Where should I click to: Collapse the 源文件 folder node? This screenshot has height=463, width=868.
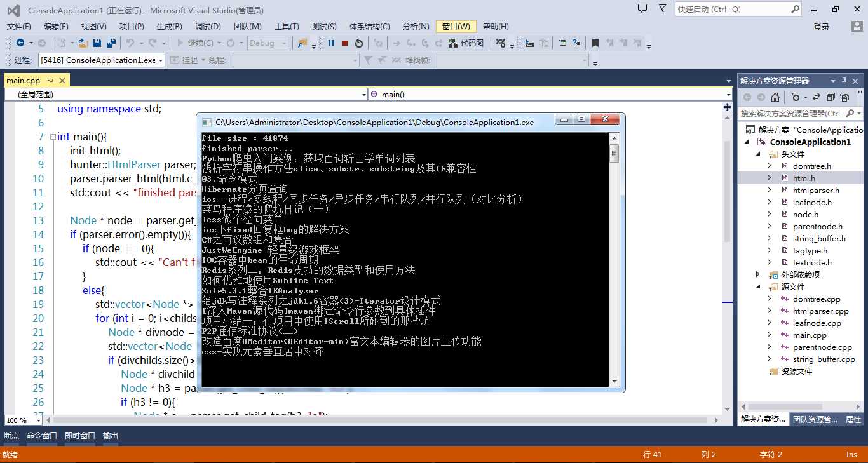pyautogui.click(x=758, y=287)
